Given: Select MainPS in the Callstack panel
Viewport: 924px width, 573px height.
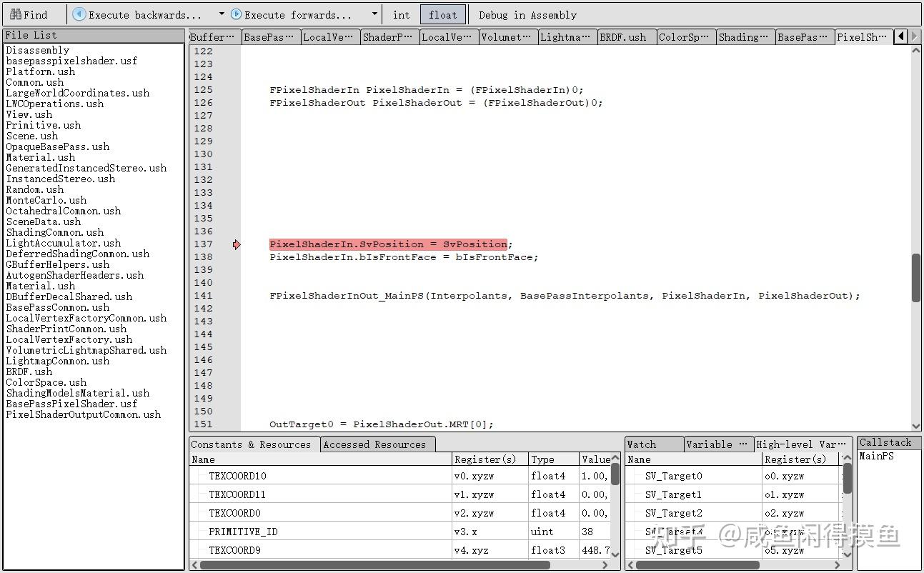Looking at the screenshot, I should [875, 456].
